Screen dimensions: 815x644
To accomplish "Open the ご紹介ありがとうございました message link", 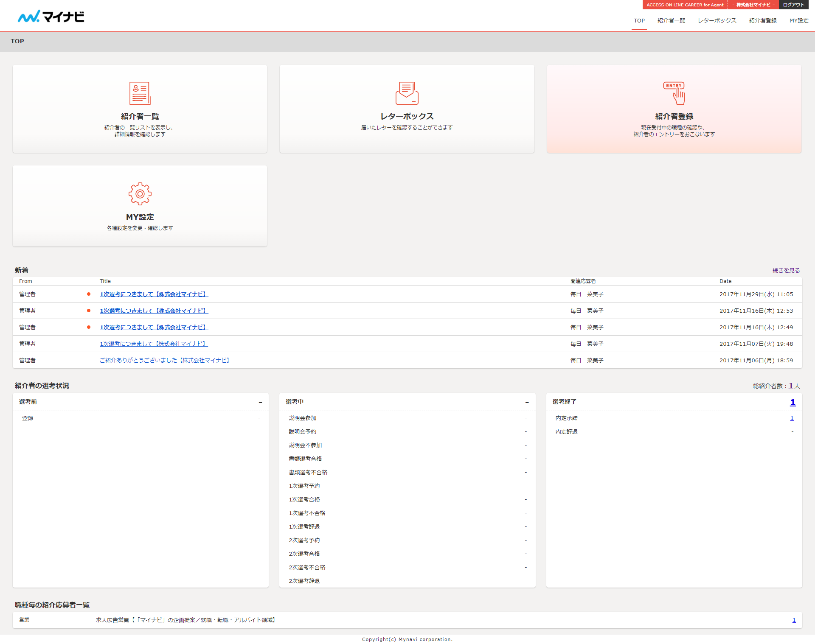I will click(166, 360).
